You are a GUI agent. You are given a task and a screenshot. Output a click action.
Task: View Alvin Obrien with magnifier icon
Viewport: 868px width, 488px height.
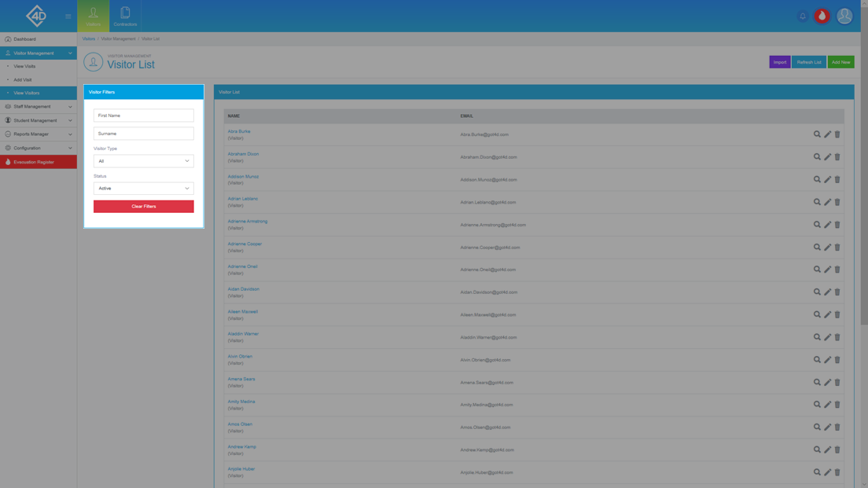(x=817, y=360)
